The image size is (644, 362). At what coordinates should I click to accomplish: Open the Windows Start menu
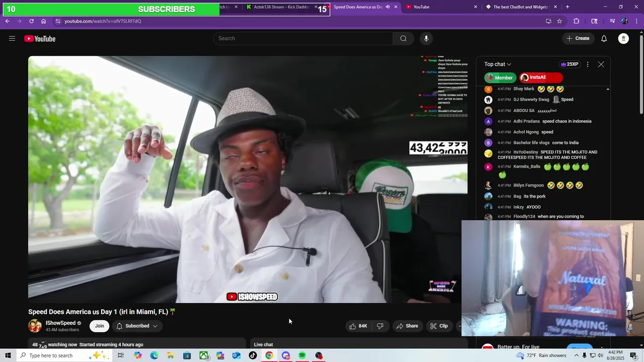pyautogui.click(x=8, y=355)
